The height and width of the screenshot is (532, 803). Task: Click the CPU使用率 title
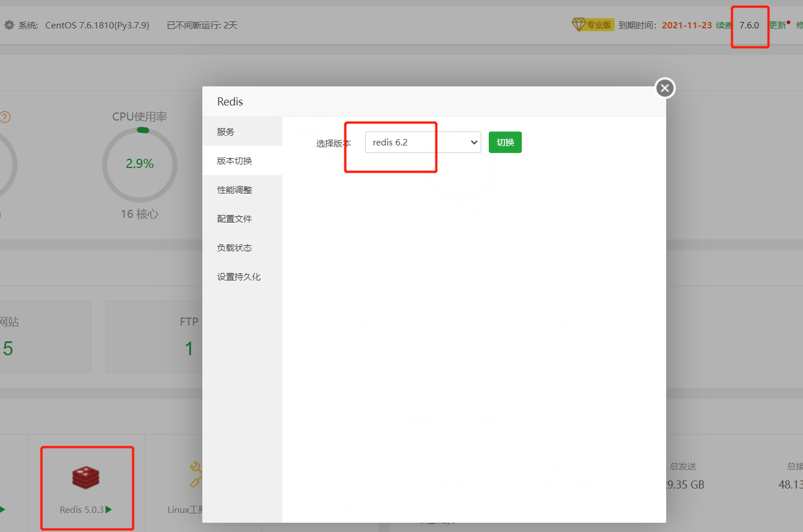pyautogui.click(x=140, y=116)
